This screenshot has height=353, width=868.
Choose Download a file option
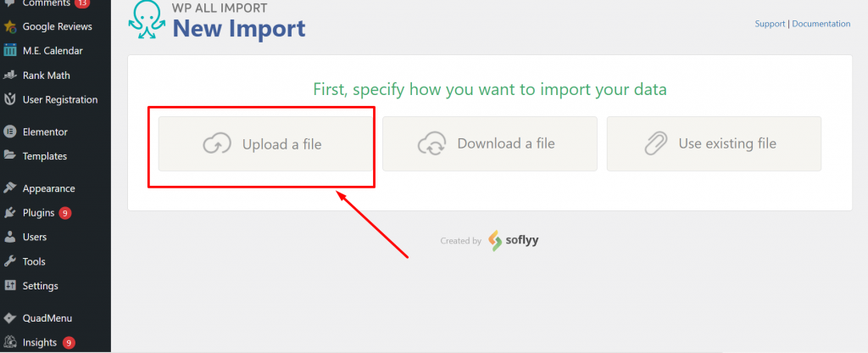point(490,144)
